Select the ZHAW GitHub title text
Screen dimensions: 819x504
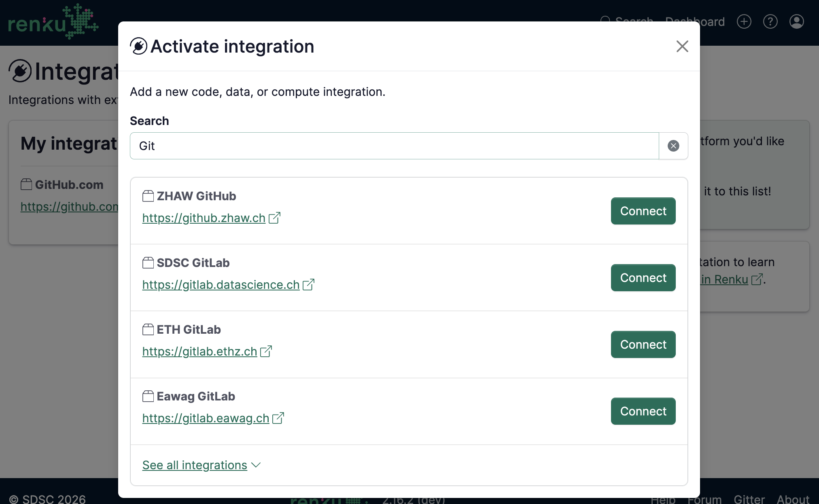[197, 196]
